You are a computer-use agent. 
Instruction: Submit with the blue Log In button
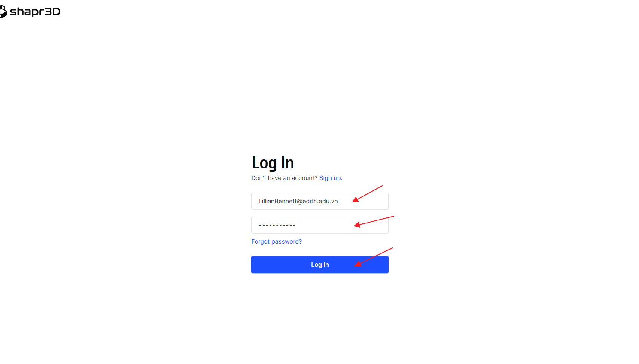(x=320, y=265)
